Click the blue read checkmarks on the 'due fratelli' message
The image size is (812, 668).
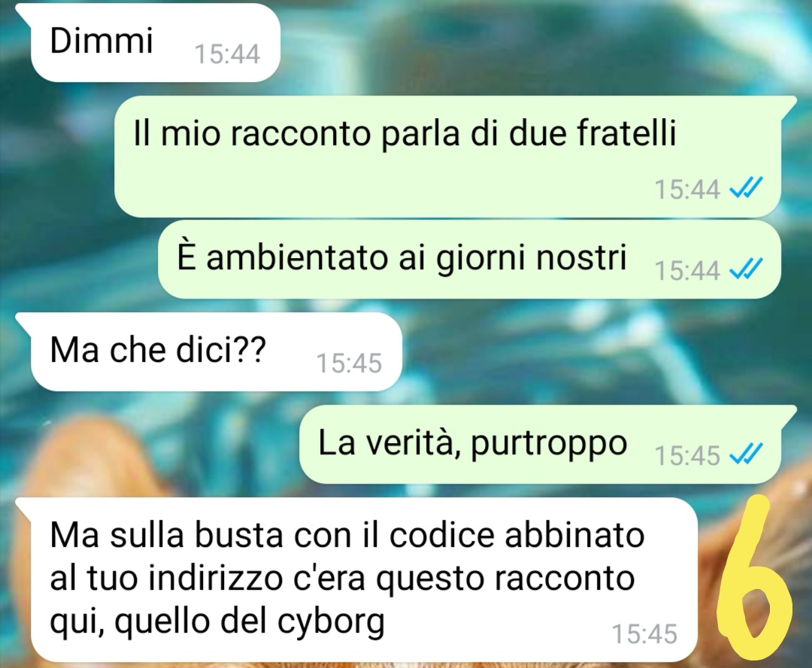(746, 187)
